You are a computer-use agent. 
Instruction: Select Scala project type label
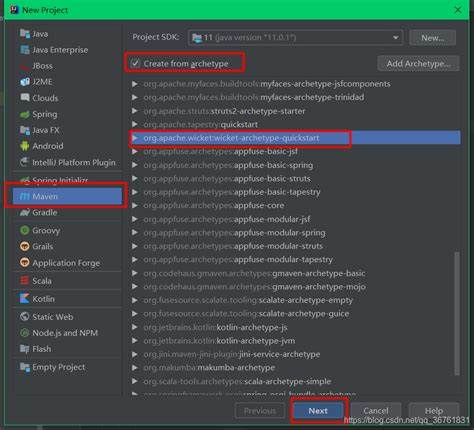(x=42, y=281)
